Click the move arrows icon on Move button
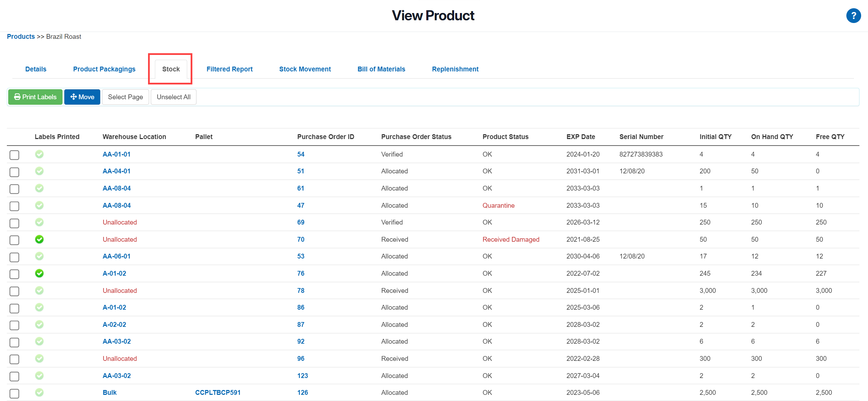The width and height of the screenshot is (868, 401). click(x=73, y=97)
